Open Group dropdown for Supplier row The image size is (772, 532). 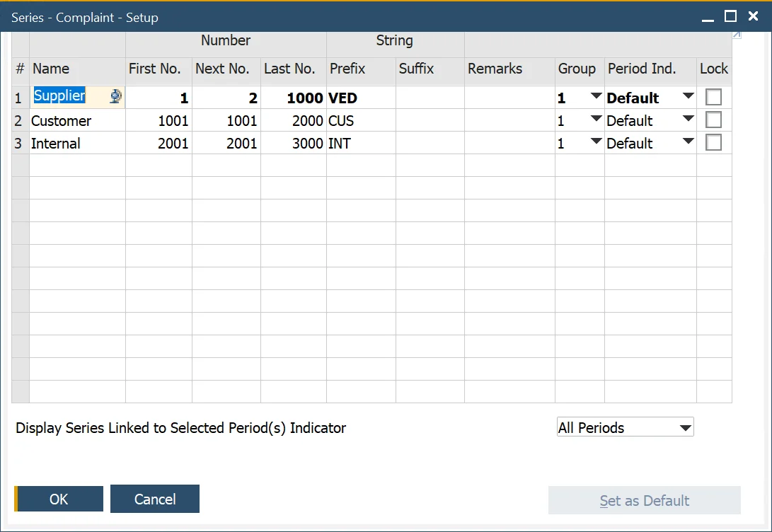tap(596, 97)
